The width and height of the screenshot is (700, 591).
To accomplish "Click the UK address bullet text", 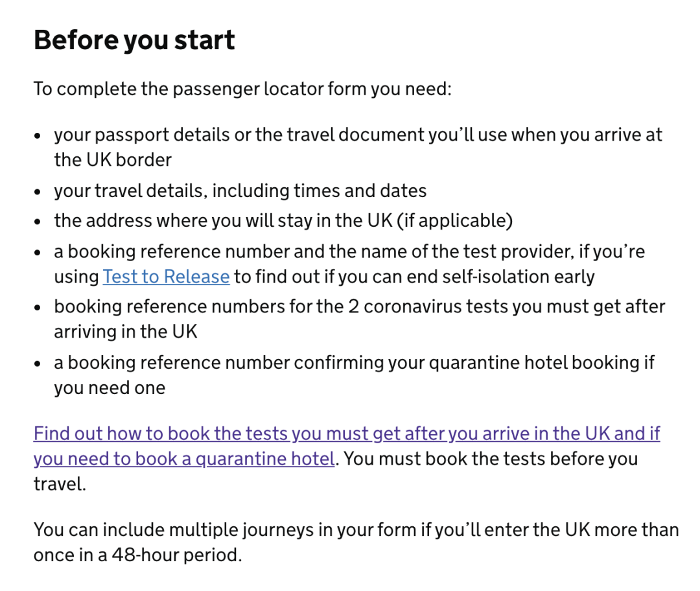I will pos(283,220).
